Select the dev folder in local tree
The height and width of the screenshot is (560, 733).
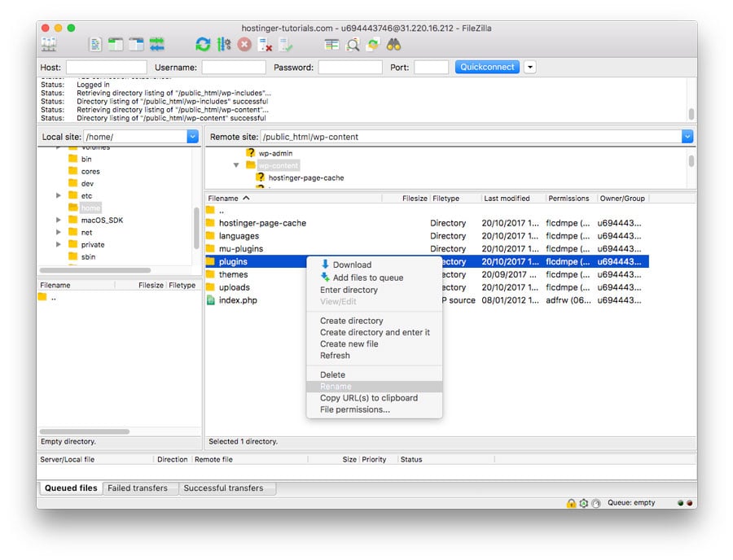(87, 183)
